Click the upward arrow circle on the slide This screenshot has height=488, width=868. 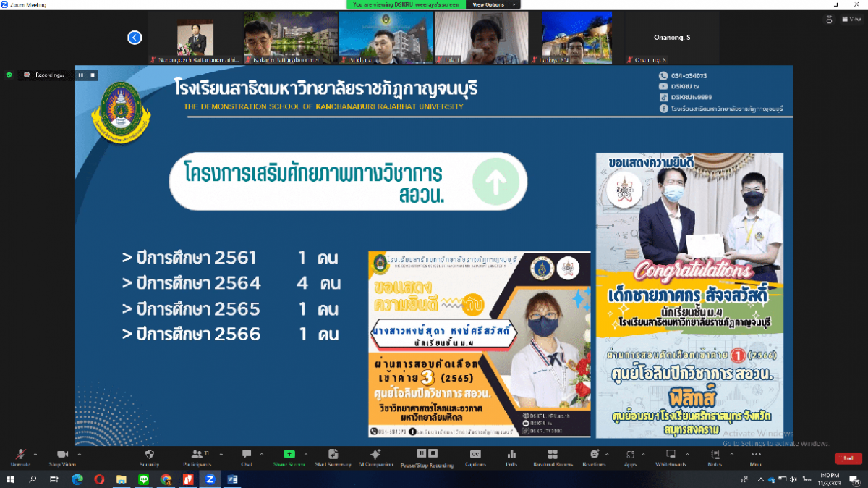pos(495,182)
